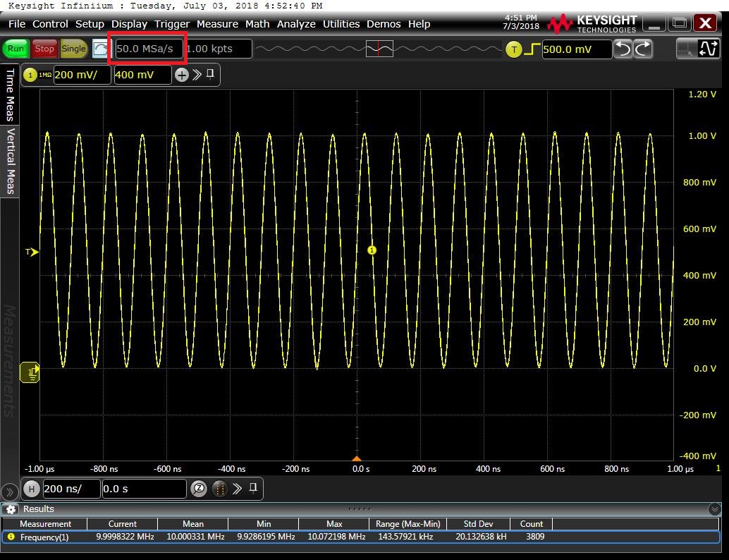729x560 pixels.
Task: Expand the channel toolbar double chevron
Action: pos(197,75)
